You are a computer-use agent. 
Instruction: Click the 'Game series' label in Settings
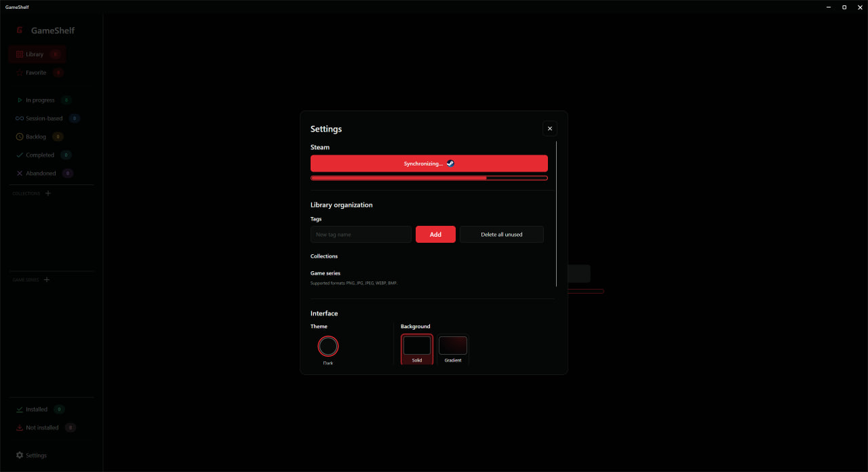325,273
